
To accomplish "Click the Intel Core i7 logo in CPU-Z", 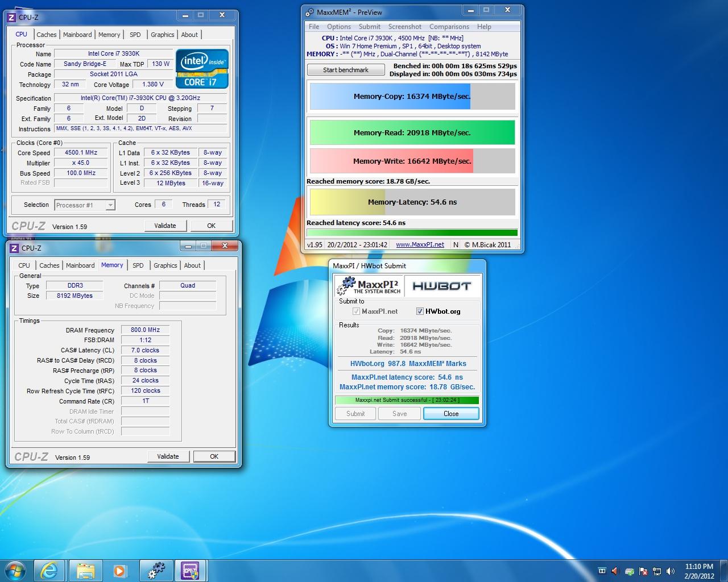I will pos(201,68).
